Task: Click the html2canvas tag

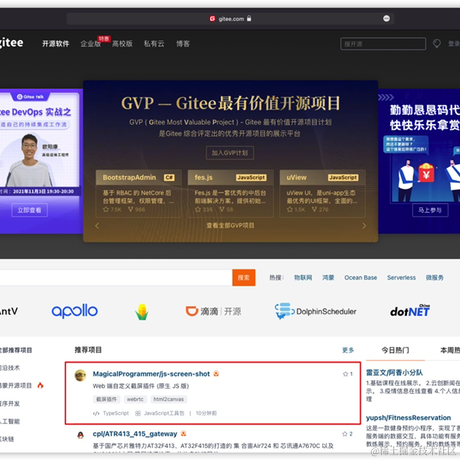Action: [x=169, y=399]
